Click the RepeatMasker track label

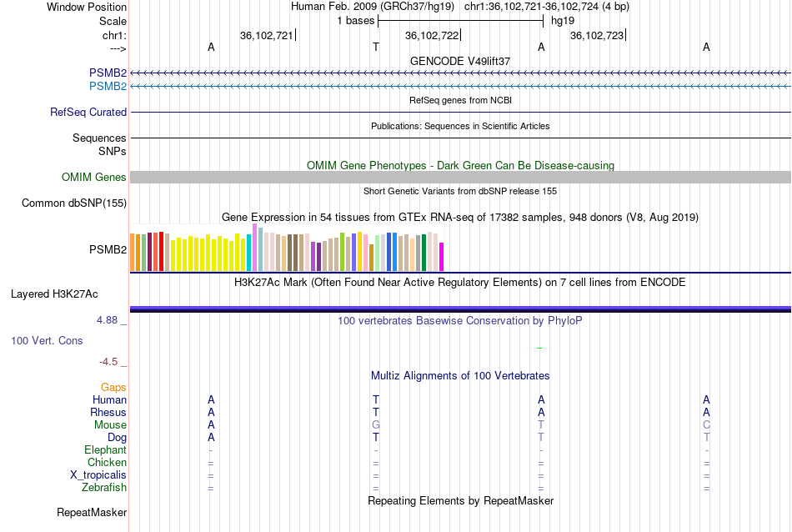[x=92, y=512]
